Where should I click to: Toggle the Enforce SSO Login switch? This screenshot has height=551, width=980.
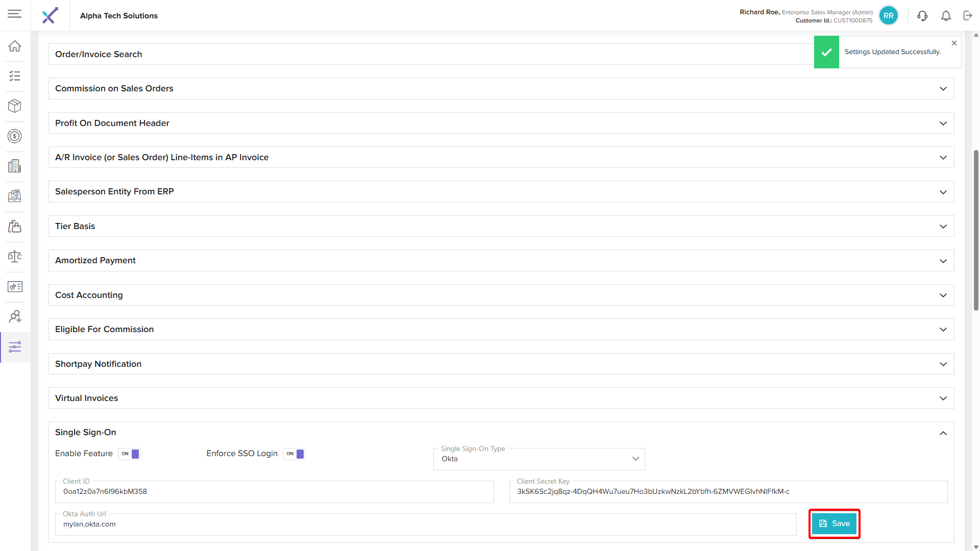pyautogui.click(x=295, y=454)
